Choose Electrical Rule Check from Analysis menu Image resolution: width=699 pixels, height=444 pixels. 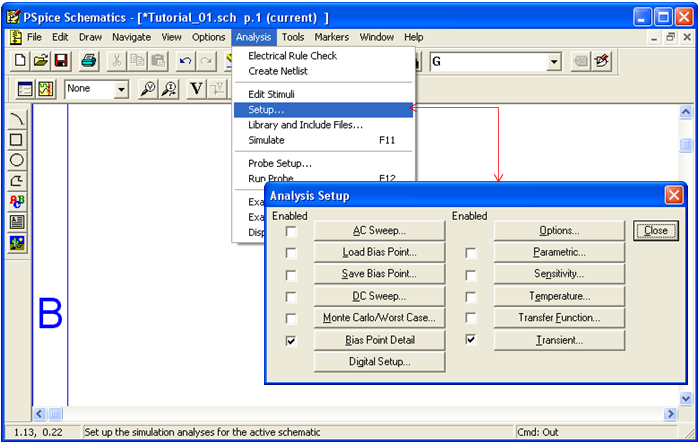click(292, 56)
